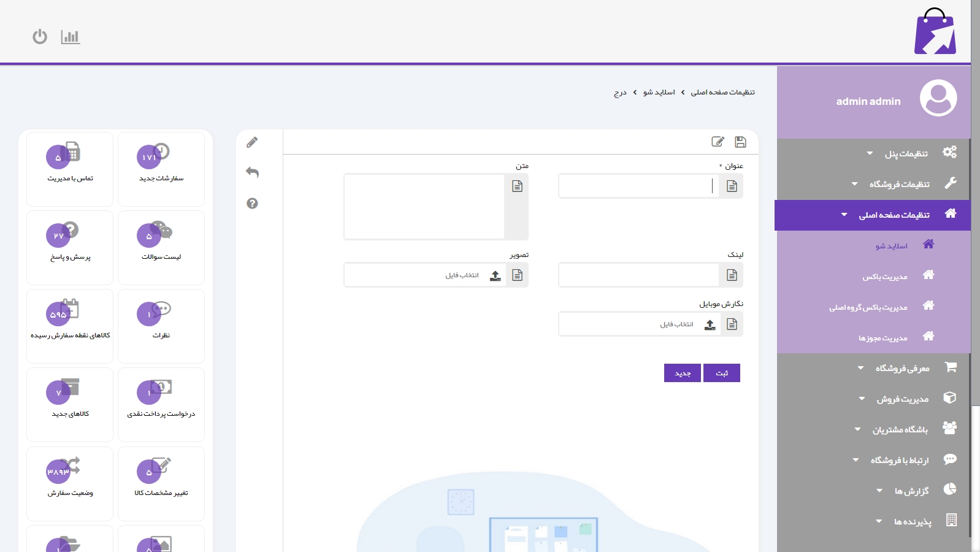
Task: Open the تماس با مدیریت tile
Action: pyautogui.click(x=70, y=169)
